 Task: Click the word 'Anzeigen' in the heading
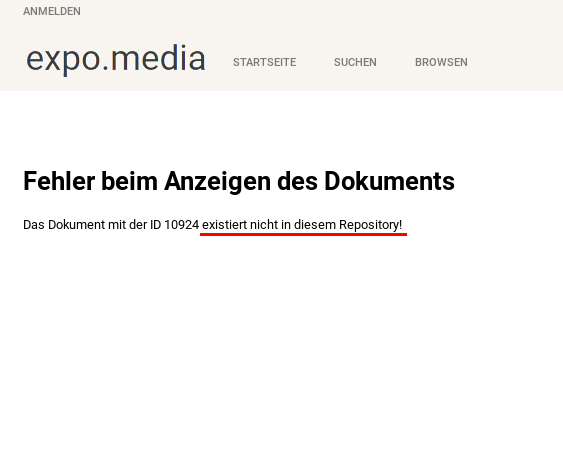click(x=218, y=182)
